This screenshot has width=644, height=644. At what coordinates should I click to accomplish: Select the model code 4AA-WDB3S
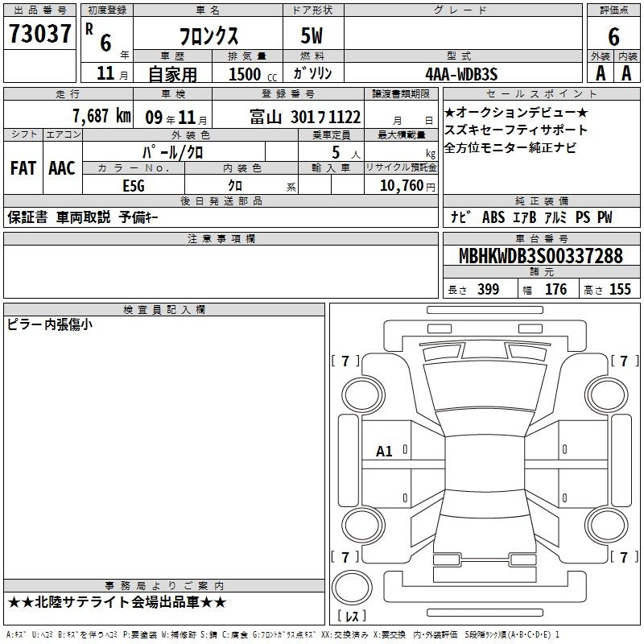point(462,73)
